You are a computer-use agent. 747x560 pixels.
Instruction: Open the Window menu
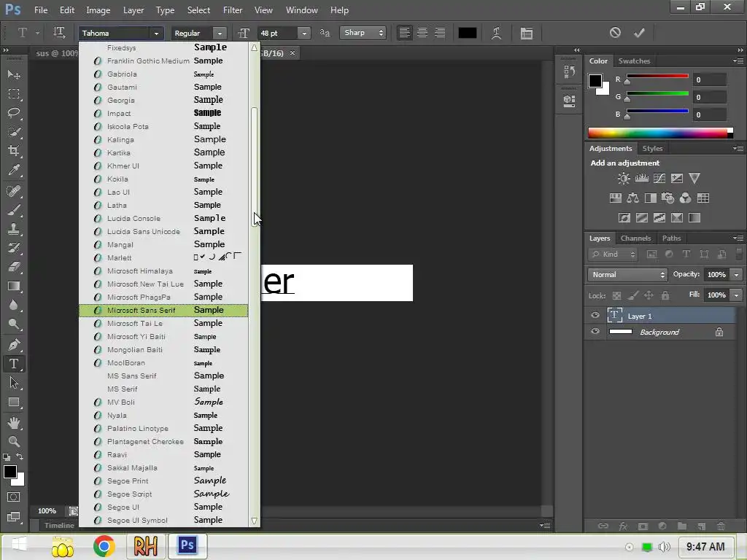pos(301,10)
